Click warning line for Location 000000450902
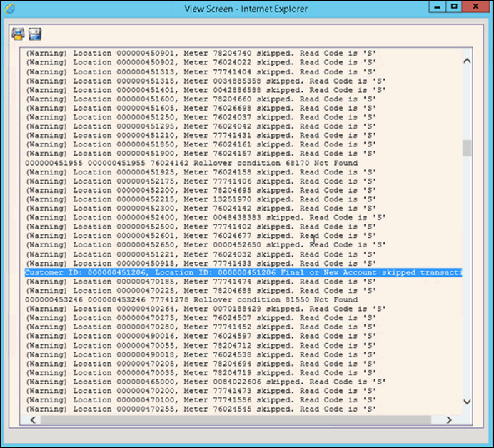The width and height of the screenshot is (494, 448). (201, 62)
